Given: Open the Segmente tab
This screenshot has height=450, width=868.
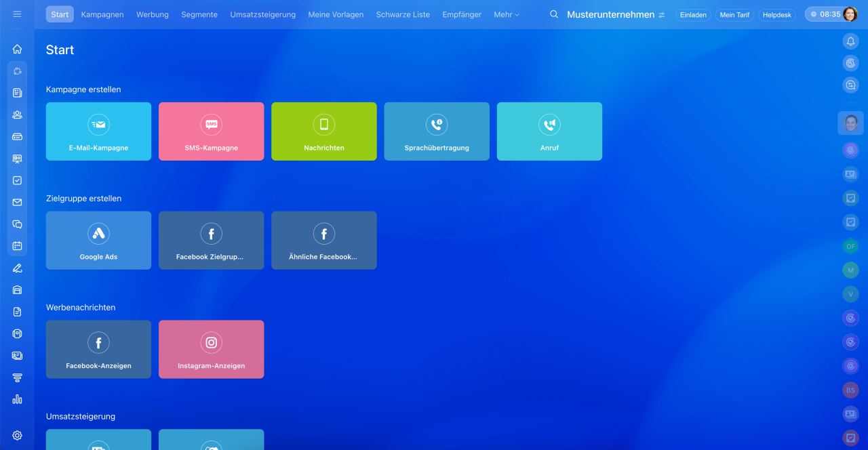Looking at the screenshot, I should (x=199, y=14).
